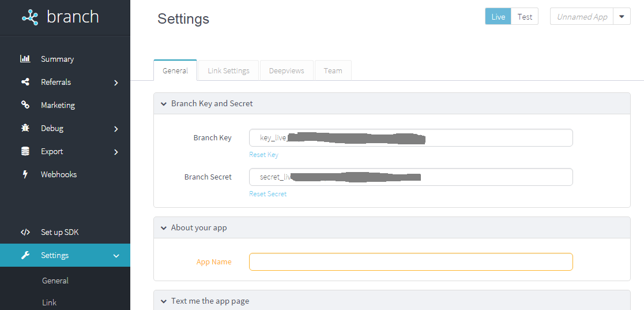The width and height of the screenshot is (644, 310).
Task: Click the Set up SDK code icon
Action: [x=25, y=232]
